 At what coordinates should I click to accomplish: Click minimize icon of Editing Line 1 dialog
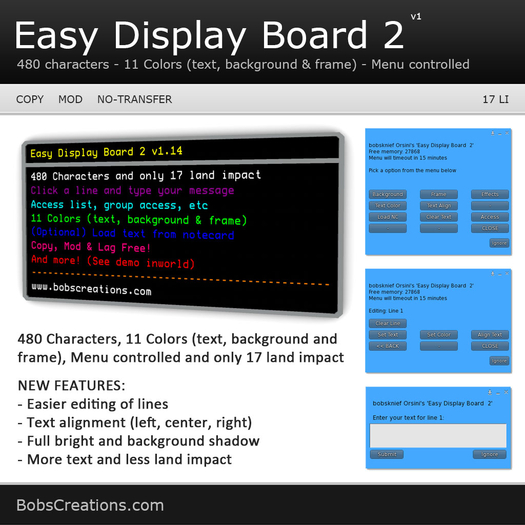coord(500,274)
